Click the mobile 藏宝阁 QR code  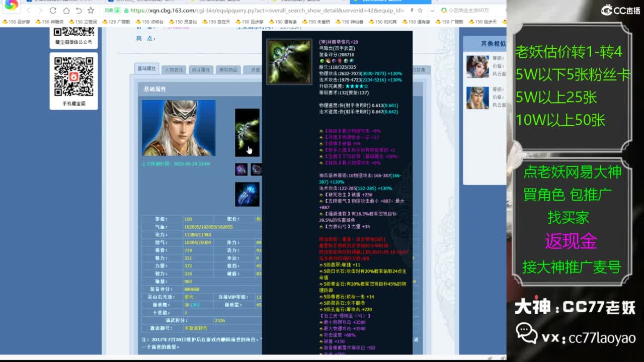[73, 77]
